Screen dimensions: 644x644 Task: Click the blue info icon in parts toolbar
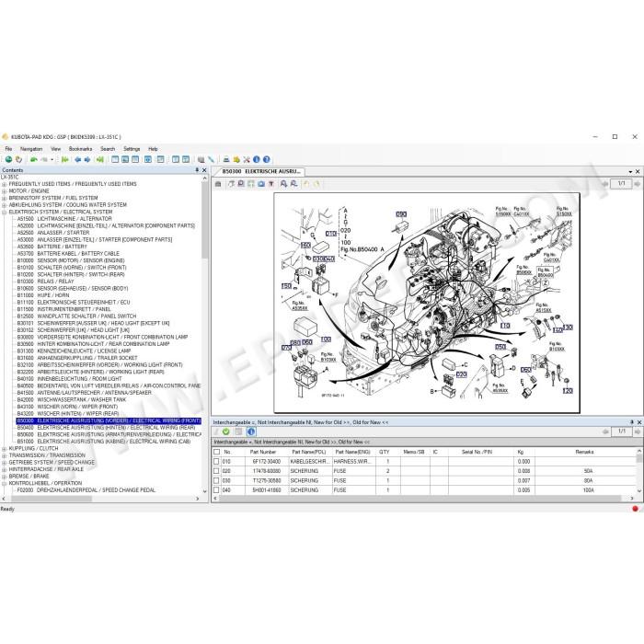point(251,431)
